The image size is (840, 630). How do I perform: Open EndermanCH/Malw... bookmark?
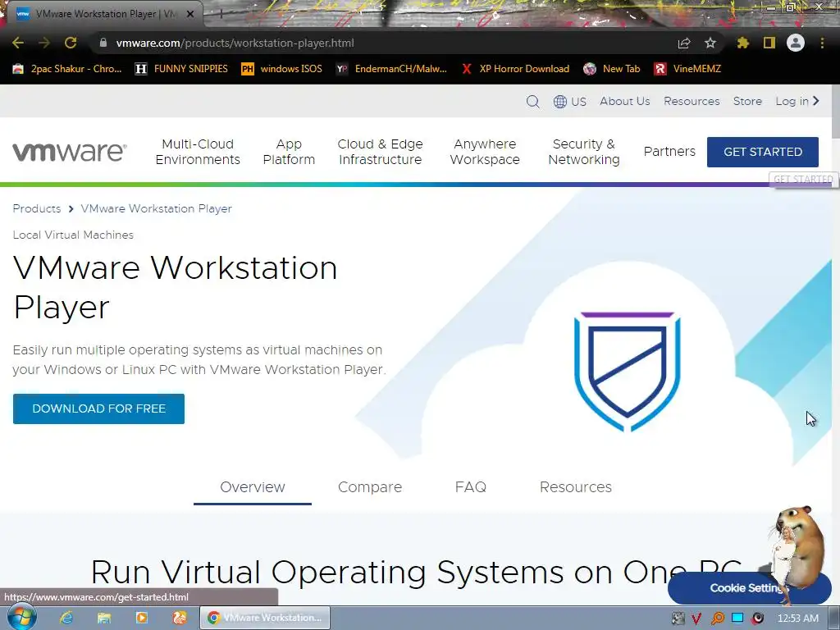391,69
